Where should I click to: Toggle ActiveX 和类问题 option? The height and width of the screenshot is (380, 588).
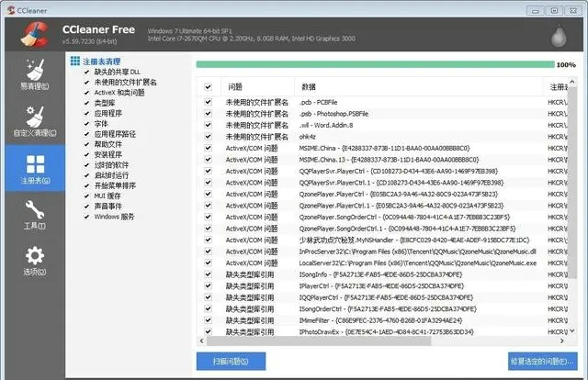(x=86, y=93)
